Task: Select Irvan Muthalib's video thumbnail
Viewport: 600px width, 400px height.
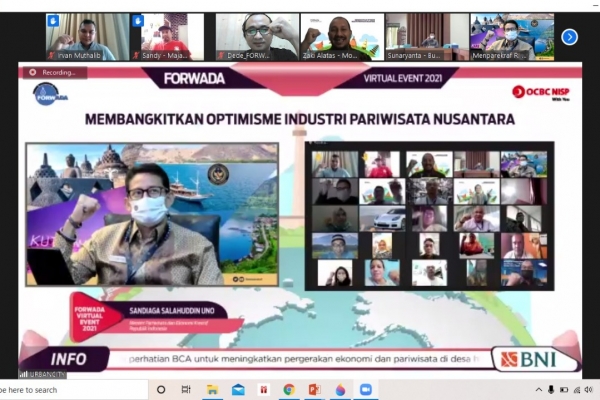Action: 87,37
